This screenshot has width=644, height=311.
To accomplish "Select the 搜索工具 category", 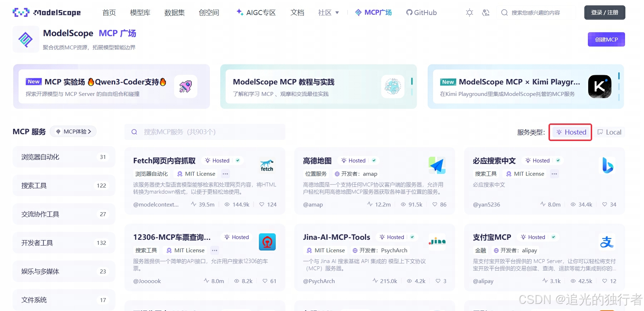I will 64,185.
